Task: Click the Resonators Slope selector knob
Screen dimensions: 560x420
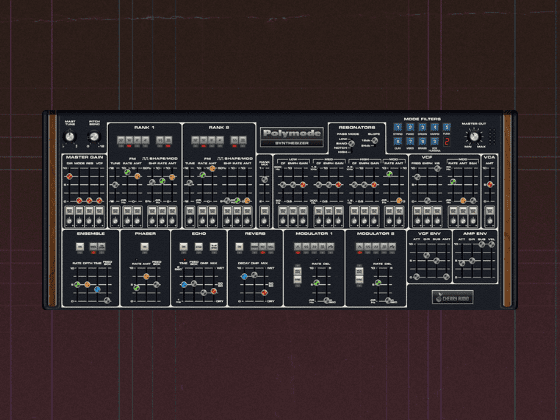Action: pyautogui.click(x=374, y=141)
